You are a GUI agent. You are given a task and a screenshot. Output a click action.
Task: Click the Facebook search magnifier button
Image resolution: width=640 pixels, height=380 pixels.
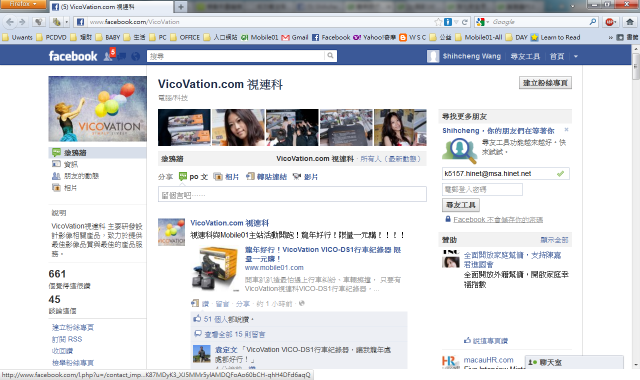tap(330, 56)
